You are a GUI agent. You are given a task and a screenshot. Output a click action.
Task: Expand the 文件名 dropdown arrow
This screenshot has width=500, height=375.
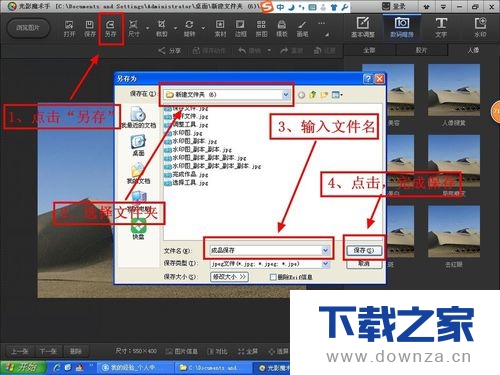tap(325, 250)
